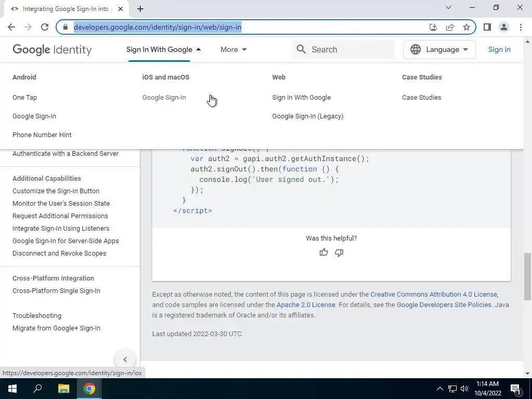The height and width of the screenshot is (399, 532).
Task: Share this page using the share icon
Action: point(450,27)
